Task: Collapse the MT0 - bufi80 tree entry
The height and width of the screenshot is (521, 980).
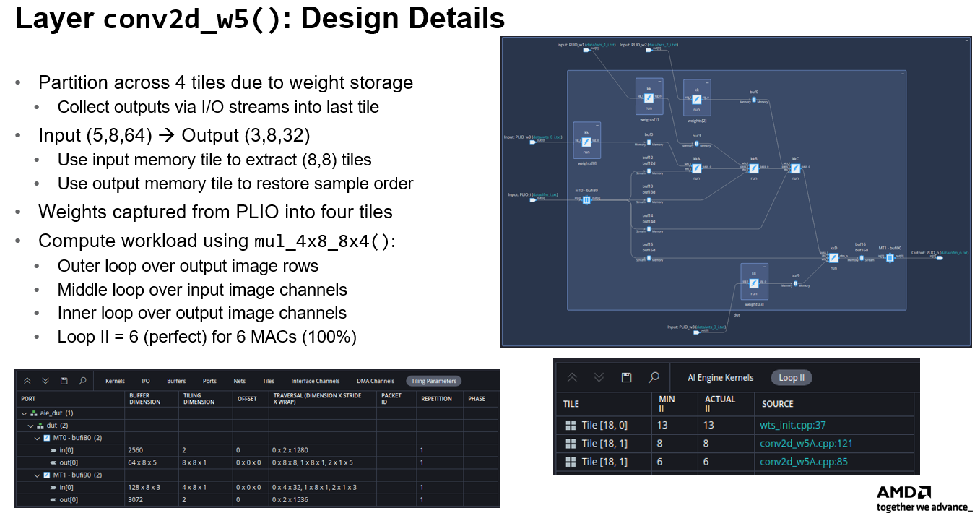Action: (38, 438)
